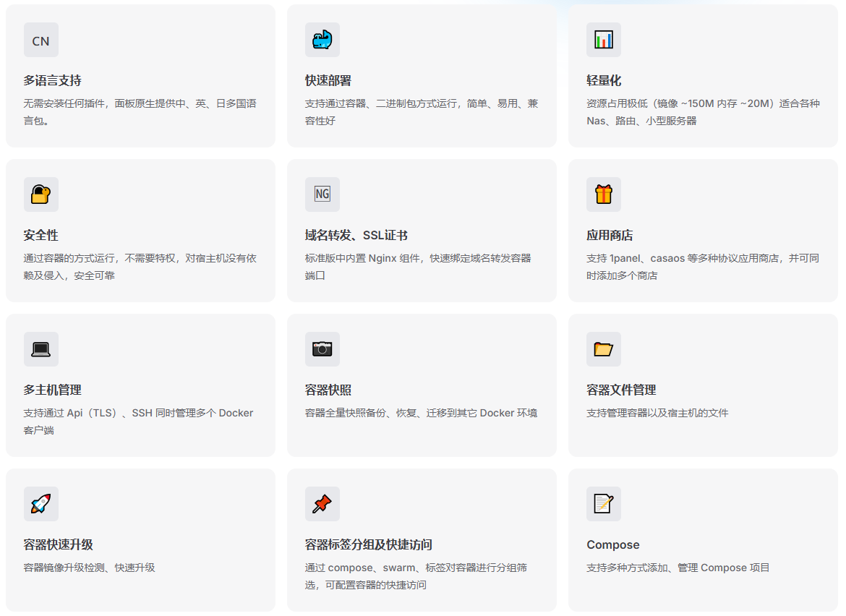This screenshot has height=616, width=846.
Task: Click the bar chart icon
Action: 603,40
